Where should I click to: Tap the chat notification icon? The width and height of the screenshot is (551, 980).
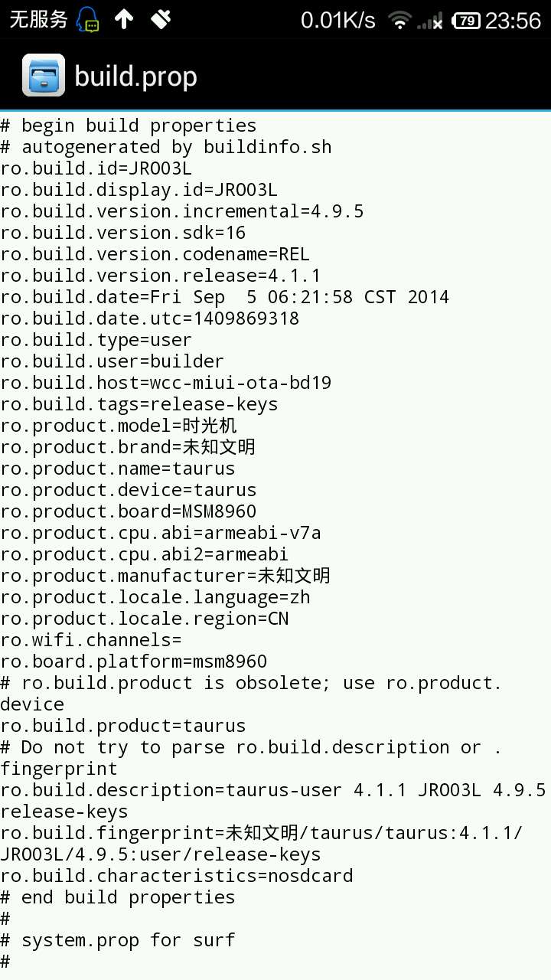(90, 20)
